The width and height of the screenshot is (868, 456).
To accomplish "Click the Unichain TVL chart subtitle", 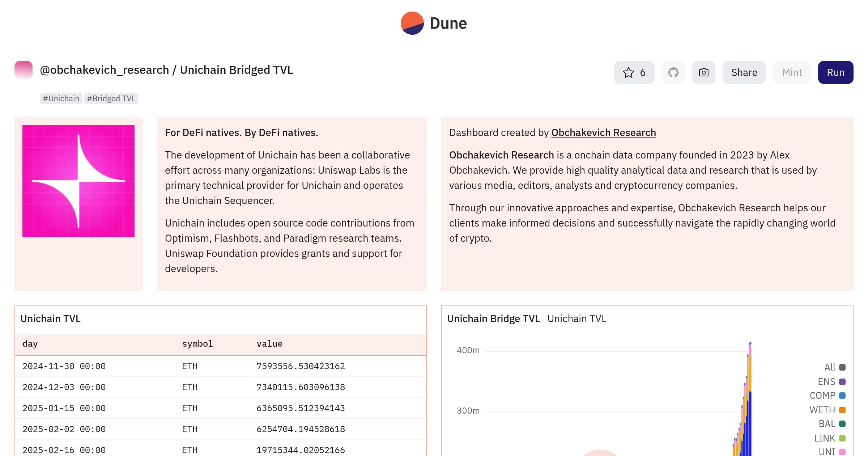I will click(577, 318).
